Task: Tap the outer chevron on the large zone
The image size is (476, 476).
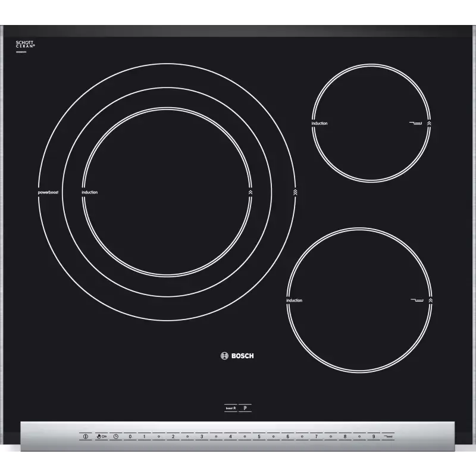Action: pyautogui.click(x=295, y=193)
